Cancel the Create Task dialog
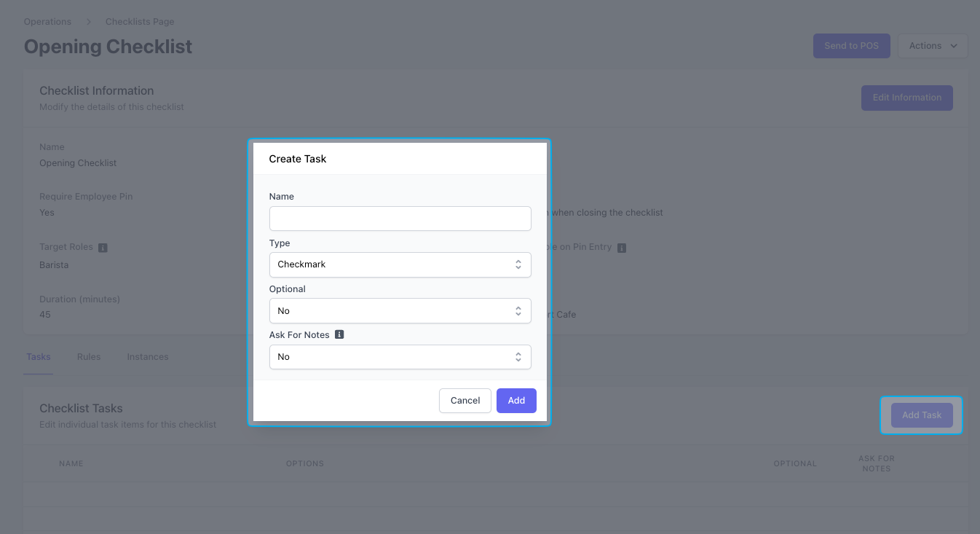980x534 pixels. tap(465, 401)
